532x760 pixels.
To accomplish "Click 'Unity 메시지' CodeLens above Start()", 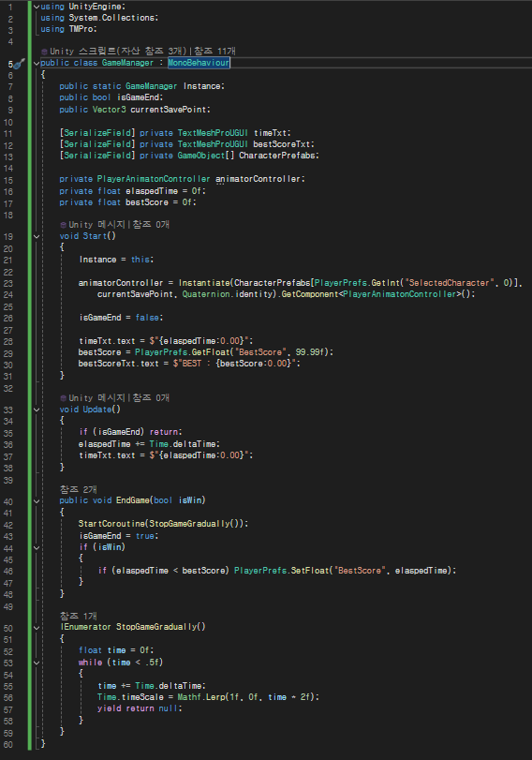I will click(98, 225).
